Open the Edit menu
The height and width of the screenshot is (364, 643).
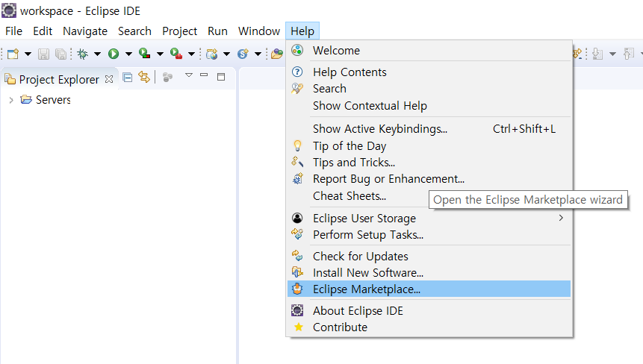[43, 31]
